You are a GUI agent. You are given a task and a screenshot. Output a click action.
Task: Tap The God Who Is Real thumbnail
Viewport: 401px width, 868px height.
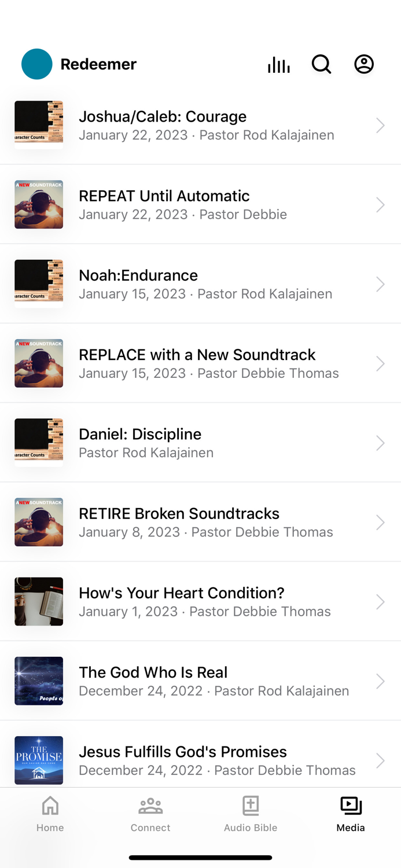point(38,681)
